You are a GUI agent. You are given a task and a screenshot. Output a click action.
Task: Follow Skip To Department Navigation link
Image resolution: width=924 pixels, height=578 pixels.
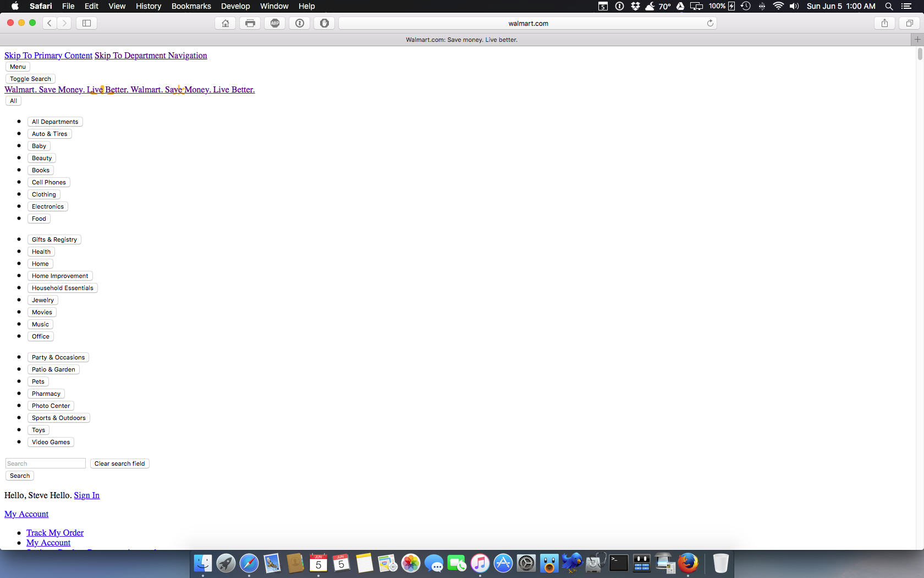click(151, 56)
